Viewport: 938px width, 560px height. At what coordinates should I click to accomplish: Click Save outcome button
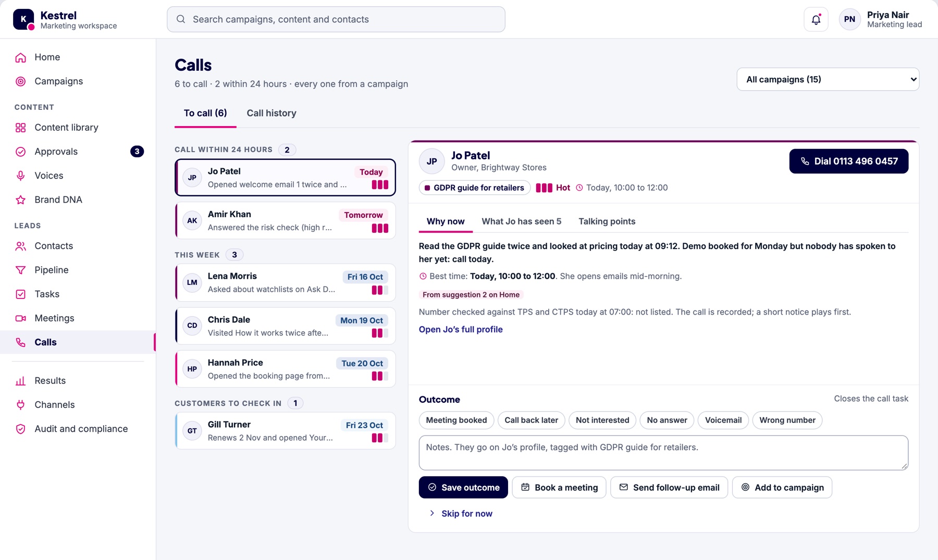tap(463, 488)
